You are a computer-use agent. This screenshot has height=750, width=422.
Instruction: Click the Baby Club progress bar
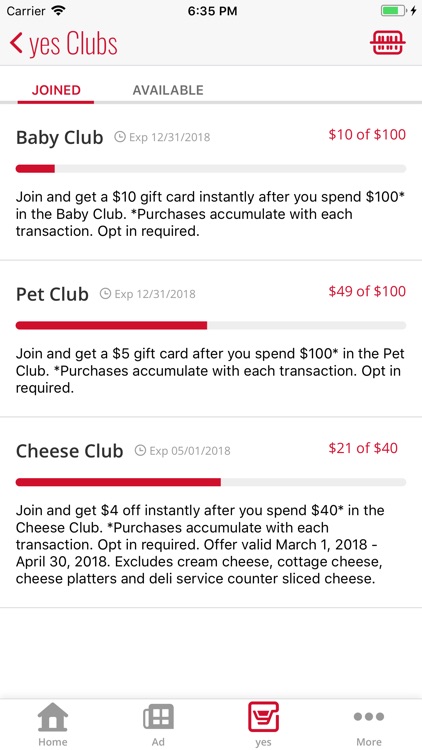[x=211, y=168]
